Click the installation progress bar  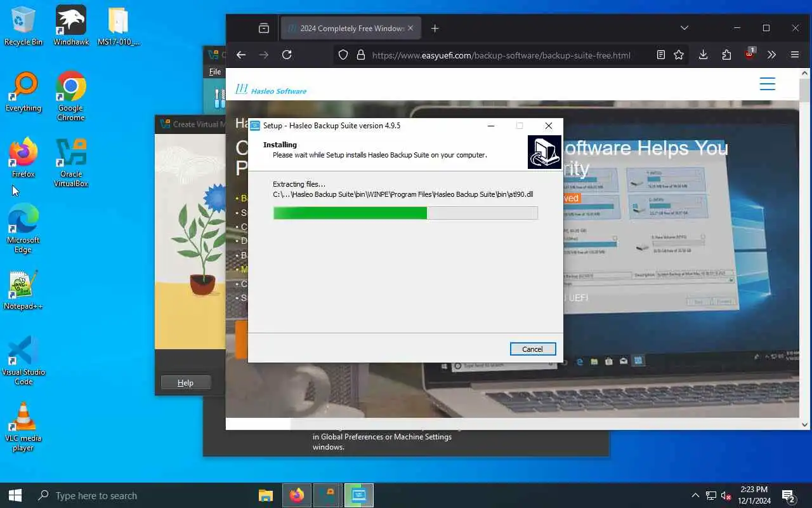pos(405,213)
